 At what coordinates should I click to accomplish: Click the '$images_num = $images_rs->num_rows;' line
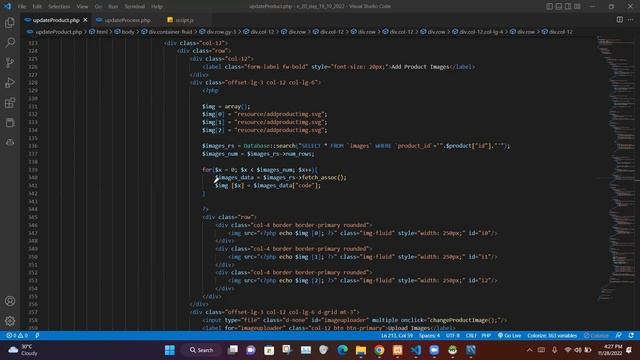click(258, 154)
